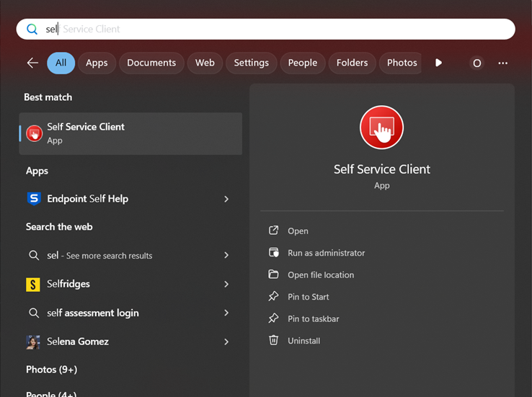The width and height of the screenshot is (532, 397).
Task: Click the Selena Gomez thumbnail photo
Action: coord(33,342)
